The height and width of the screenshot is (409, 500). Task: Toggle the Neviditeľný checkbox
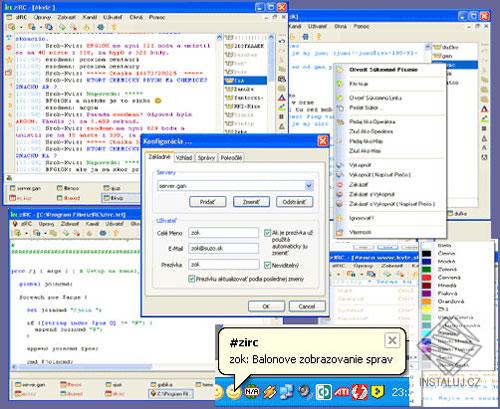(x=267, y=265)
